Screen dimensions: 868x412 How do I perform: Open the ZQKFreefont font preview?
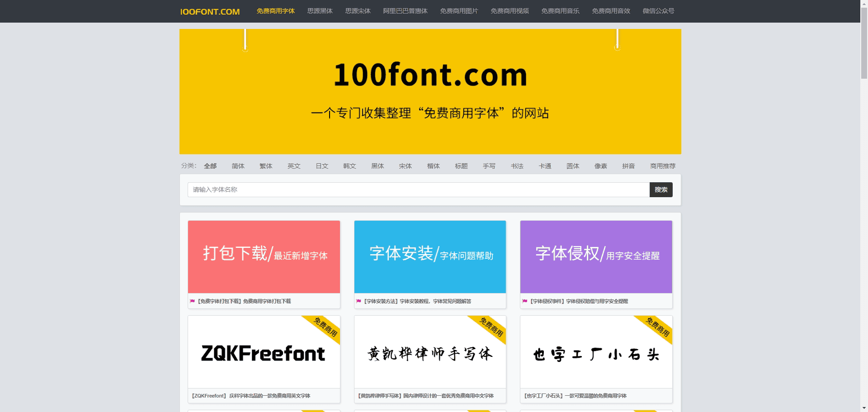[264, 352]
